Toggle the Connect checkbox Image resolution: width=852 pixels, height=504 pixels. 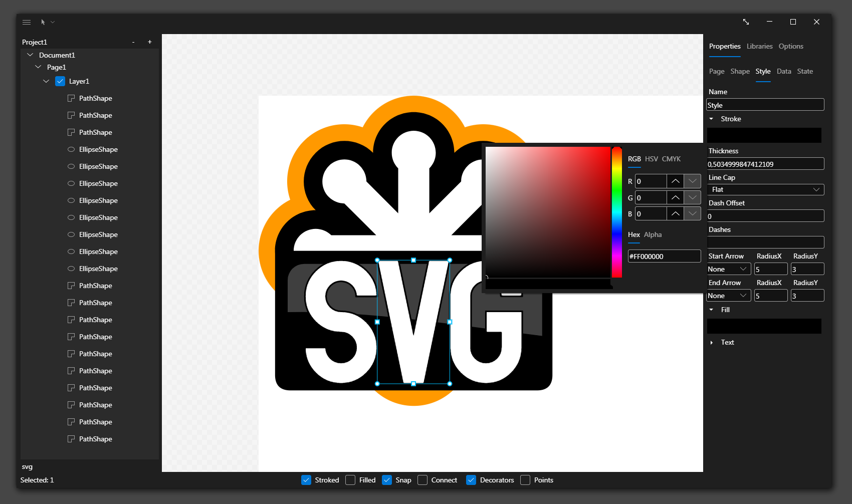[x=422, y=480]
